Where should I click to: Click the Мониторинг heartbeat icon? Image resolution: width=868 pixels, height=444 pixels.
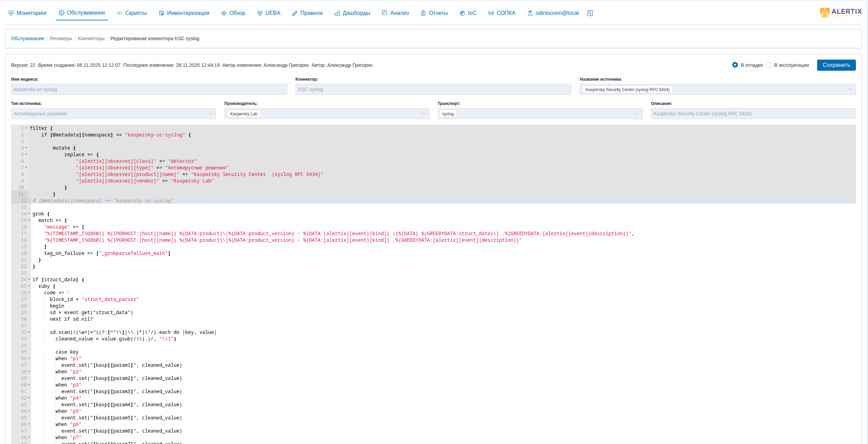(x=11, y=13)
